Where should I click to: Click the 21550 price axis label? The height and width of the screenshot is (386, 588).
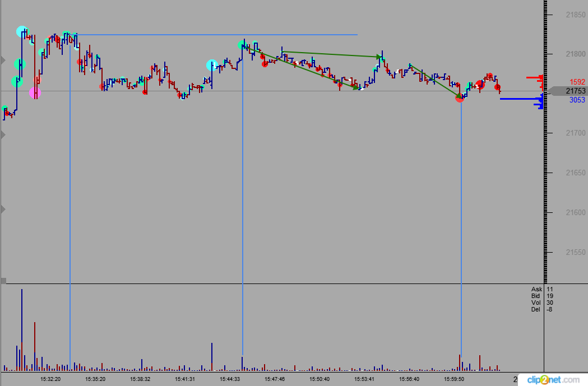click(576, 252)
